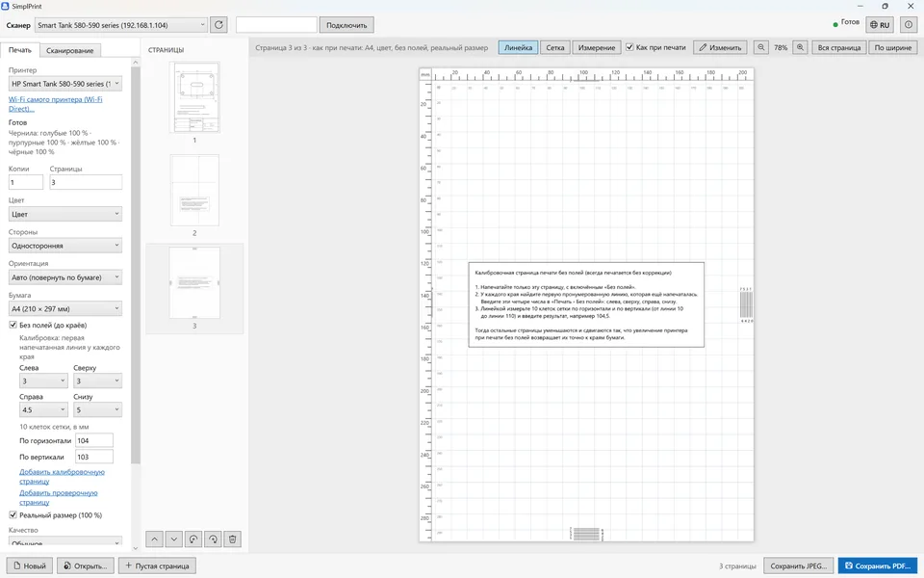Fit preview with Вся страница button
The image size is (924, 578).
pyautogui.click(x=839, y=48)
